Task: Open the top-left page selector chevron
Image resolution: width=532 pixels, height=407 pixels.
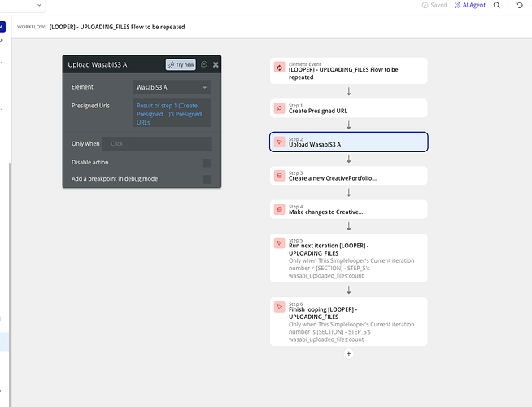Action: tap(39, 5)
